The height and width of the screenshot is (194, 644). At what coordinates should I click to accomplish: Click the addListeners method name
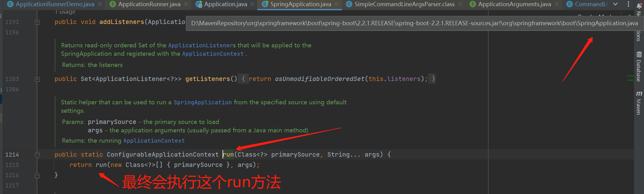click(122, 22)
